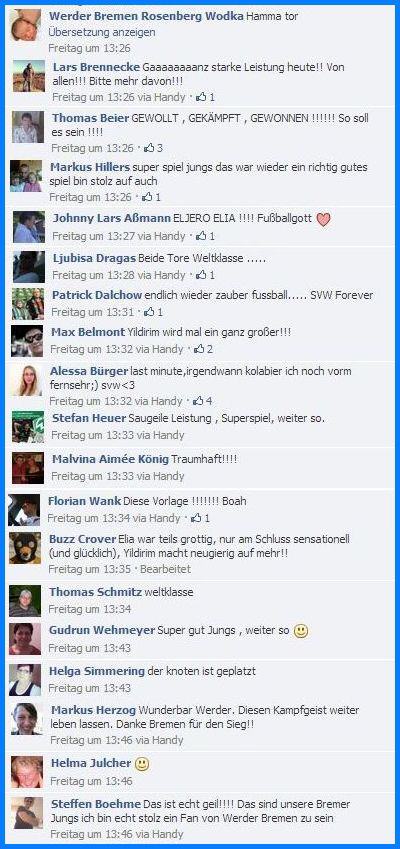Click the smiley emoji in Gudrun Wehmeyer's comment
This screenshot has height=849, width=400.
coord(300,631)
